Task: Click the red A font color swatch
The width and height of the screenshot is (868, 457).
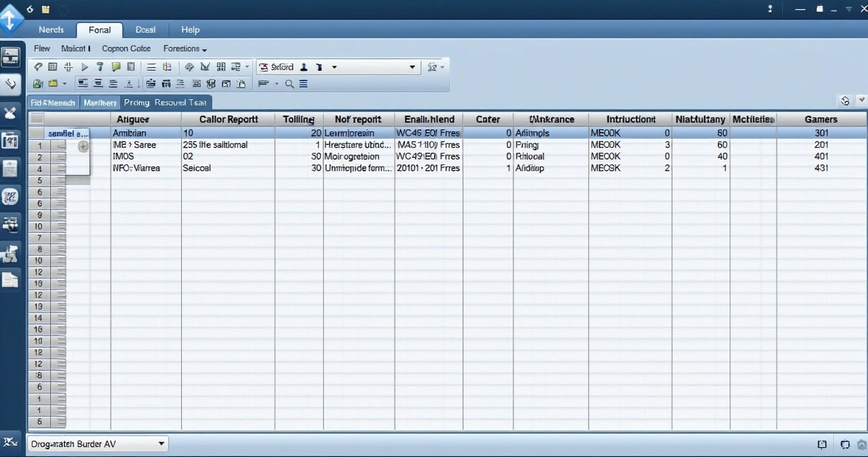Action: point(264,66)
